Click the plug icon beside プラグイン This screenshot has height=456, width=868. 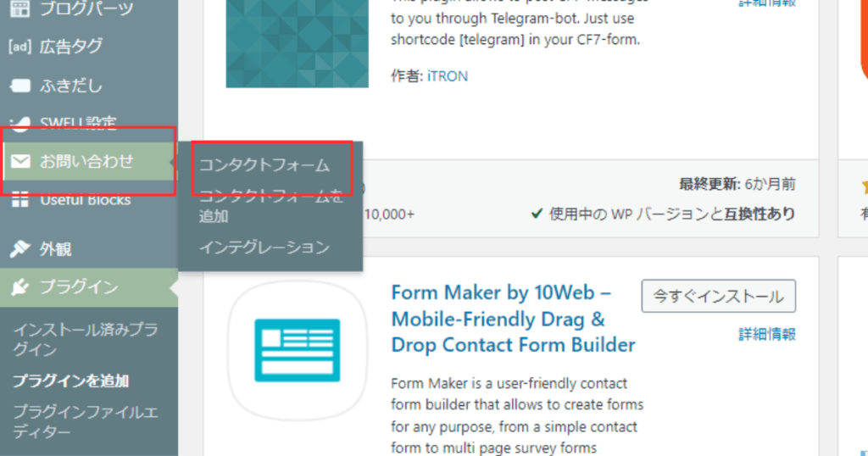(x=20, y=287)
